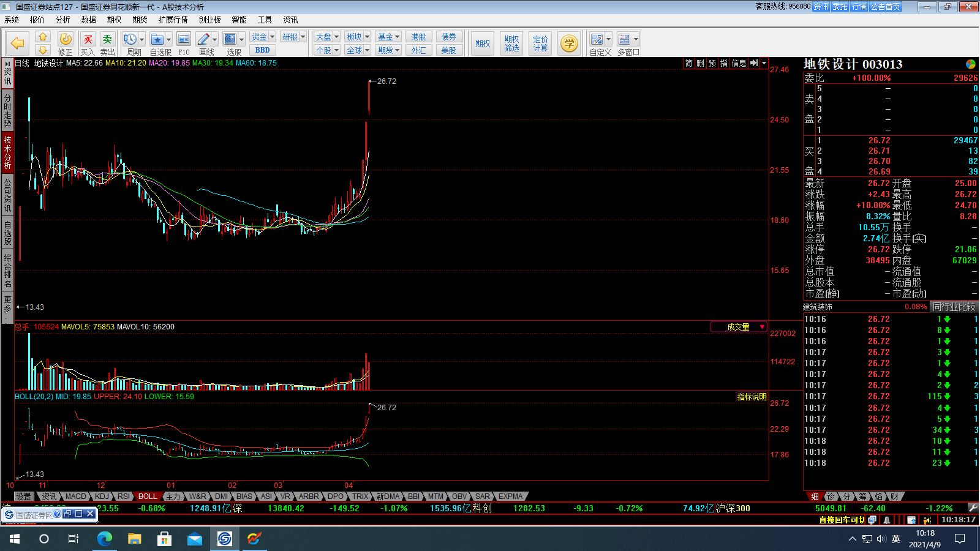
Task: Open the notification center icon
Action: (960, 539)
